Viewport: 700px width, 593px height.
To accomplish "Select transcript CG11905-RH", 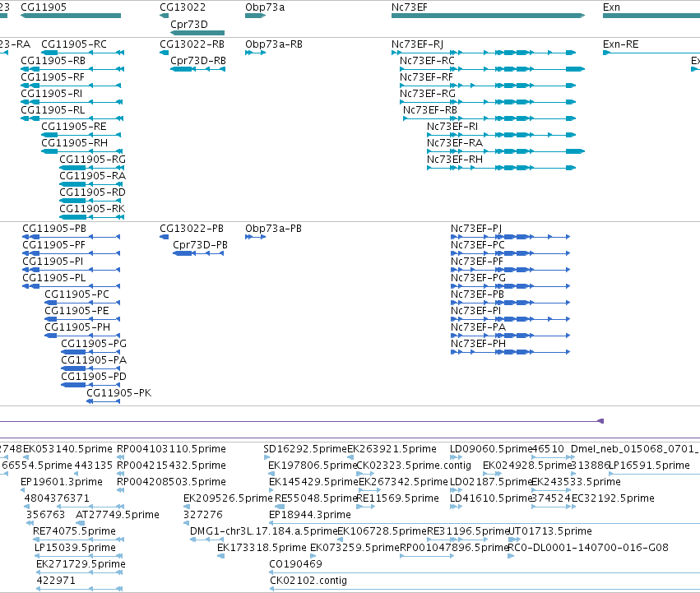I will click(x=74, y=143).
